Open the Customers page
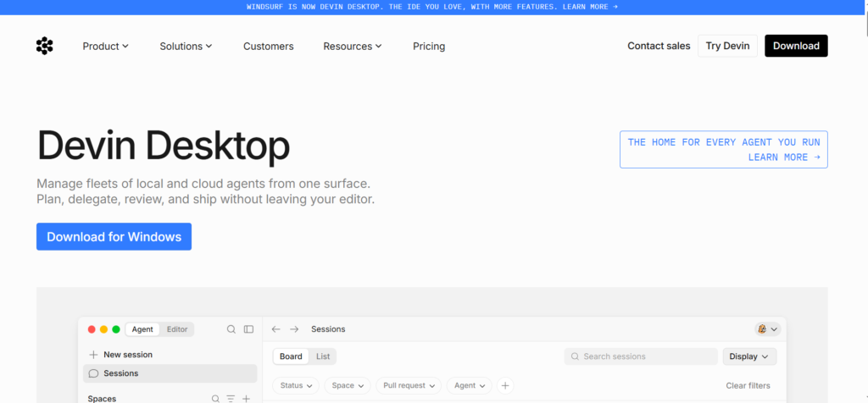The height and width of the screenshot is (403, 868). point(269,47)
